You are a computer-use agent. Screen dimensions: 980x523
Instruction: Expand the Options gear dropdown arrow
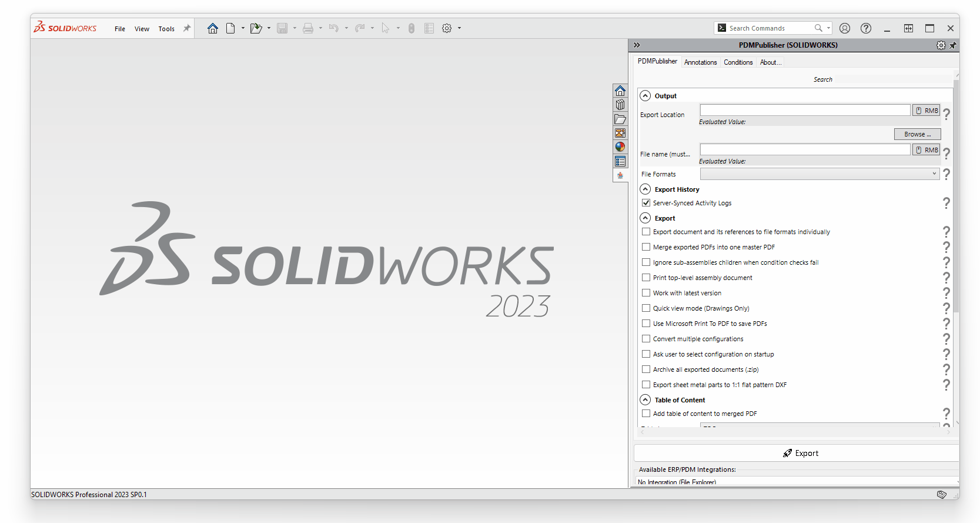459,28
